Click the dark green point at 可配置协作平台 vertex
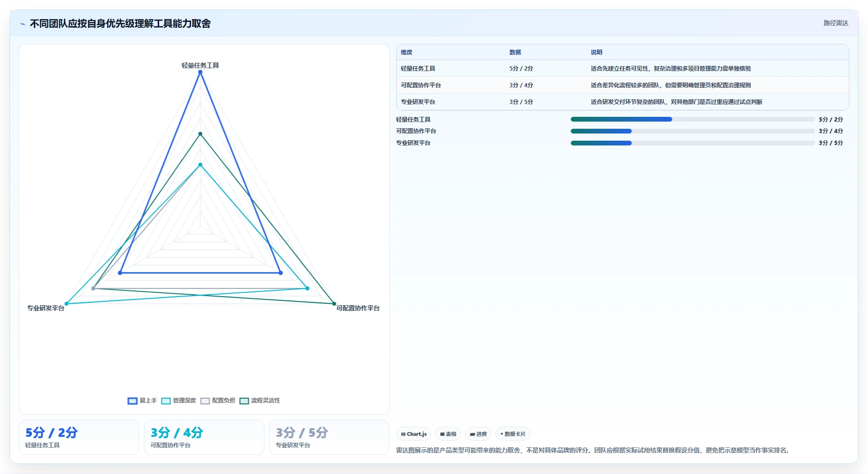Image resolution: width=868 pixels, height=474 pixels. 334,304
